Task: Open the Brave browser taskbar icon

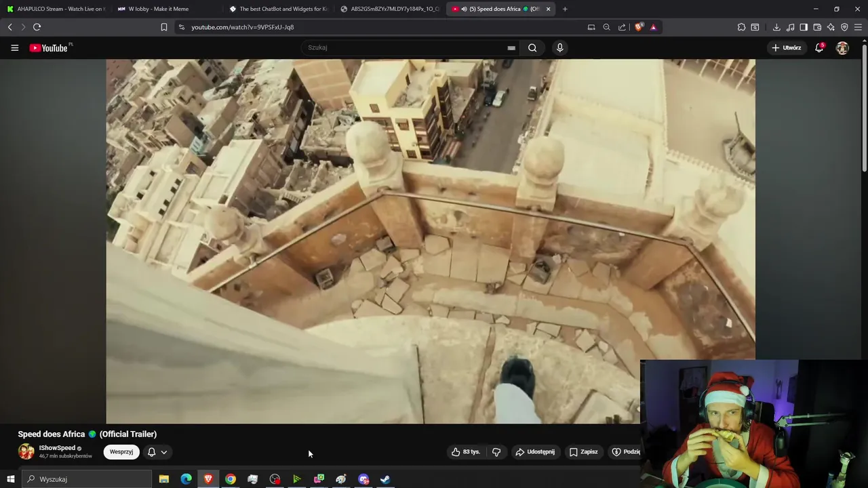Action: coord(208,479)
